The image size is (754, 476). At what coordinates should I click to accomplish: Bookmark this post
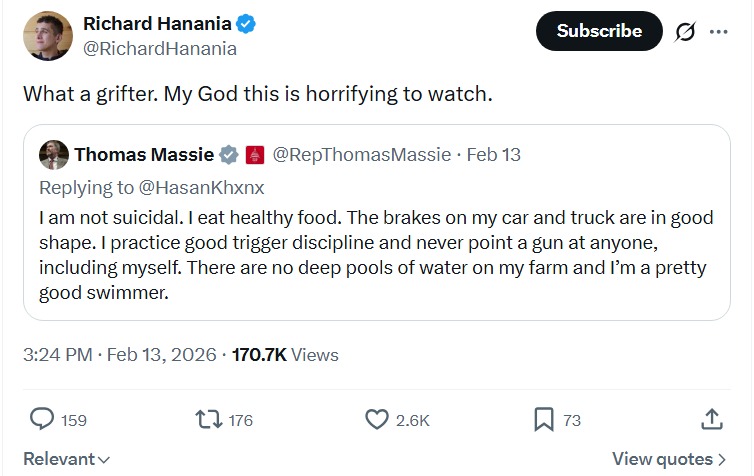pyautogui.click(x=544, y=420)
